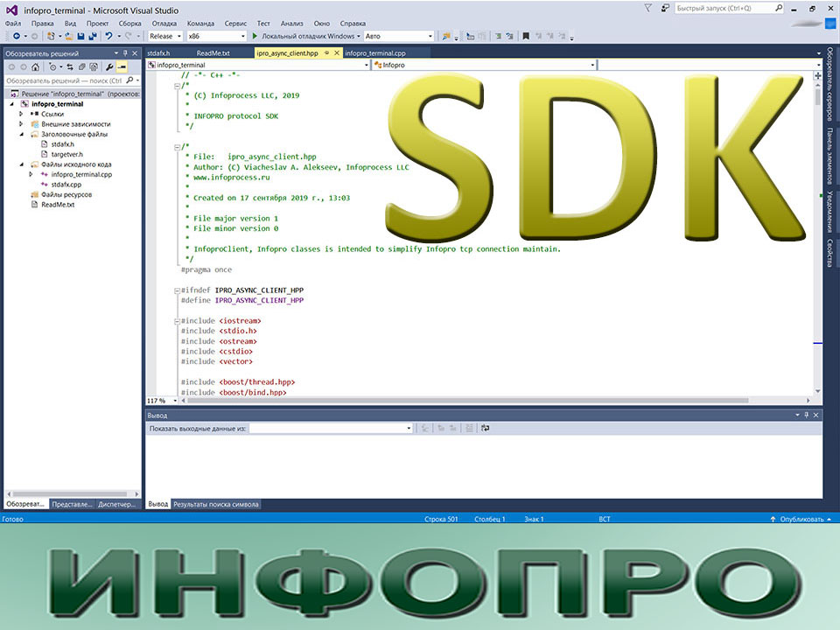Expand the infopro_terminal.cpp node

pos(31,175)
